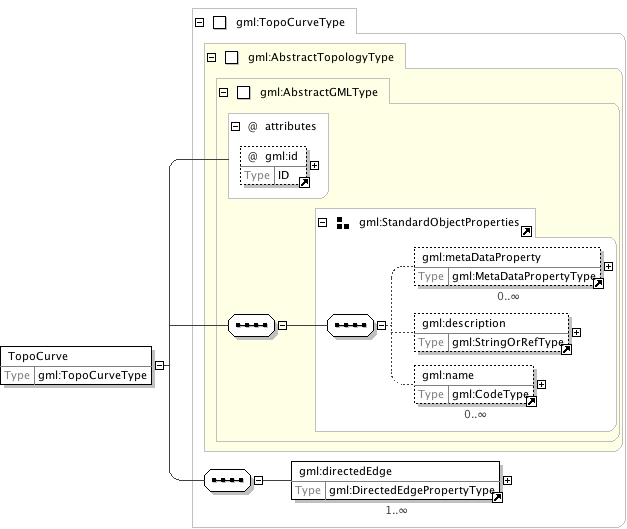Select the gml:MetaDataPropertyType type value
Viewport: 627px width, 529px height.
(x=524, y=276)
